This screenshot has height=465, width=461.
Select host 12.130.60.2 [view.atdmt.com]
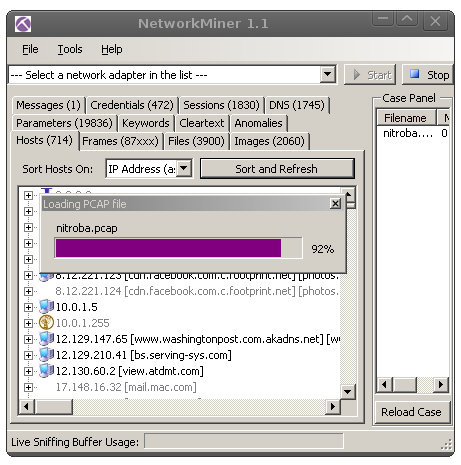[x=129, y=371]
